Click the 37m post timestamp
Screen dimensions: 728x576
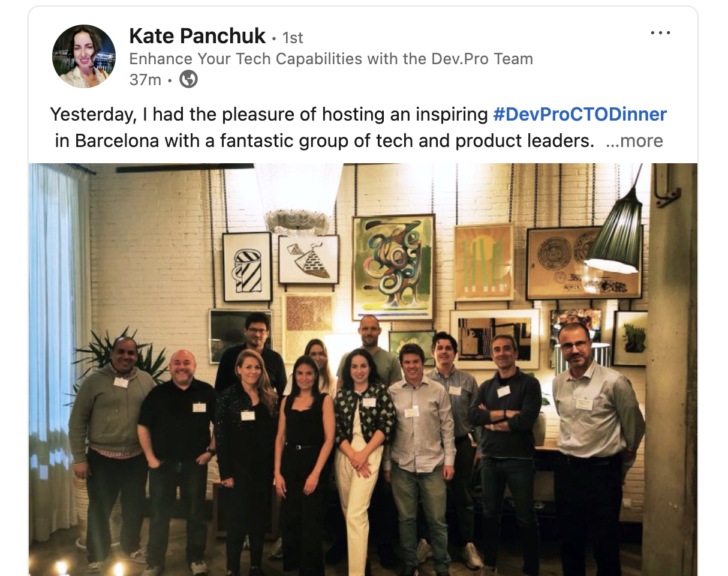[145, 79]
